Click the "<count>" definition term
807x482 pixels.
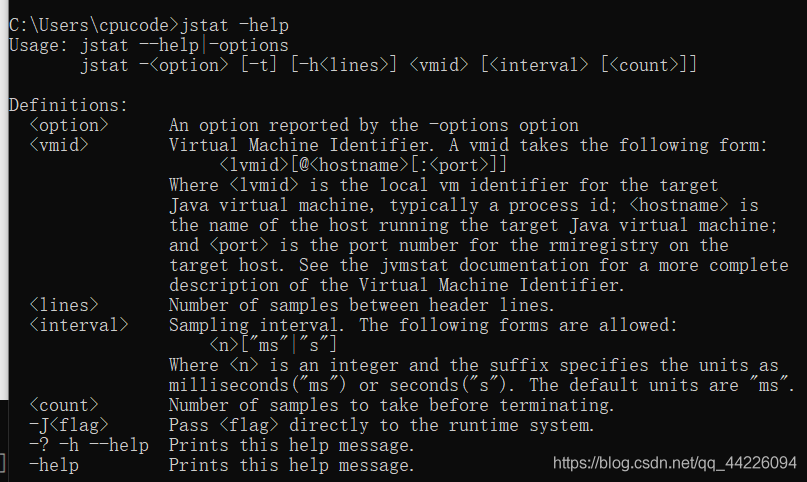click(x=64, y=405)
